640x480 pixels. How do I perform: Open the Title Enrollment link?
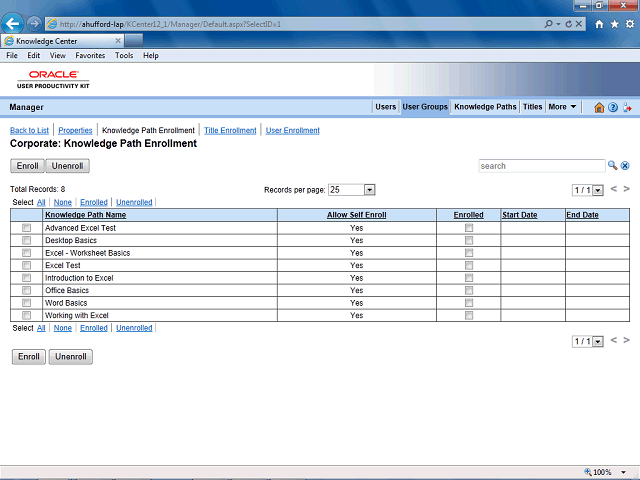pos(230,130)
